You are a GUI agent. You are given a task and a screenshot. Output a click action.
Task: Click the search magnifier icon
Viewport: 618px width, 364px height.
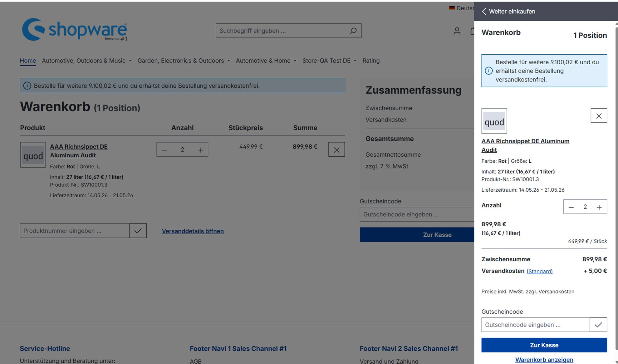point(353,31)
